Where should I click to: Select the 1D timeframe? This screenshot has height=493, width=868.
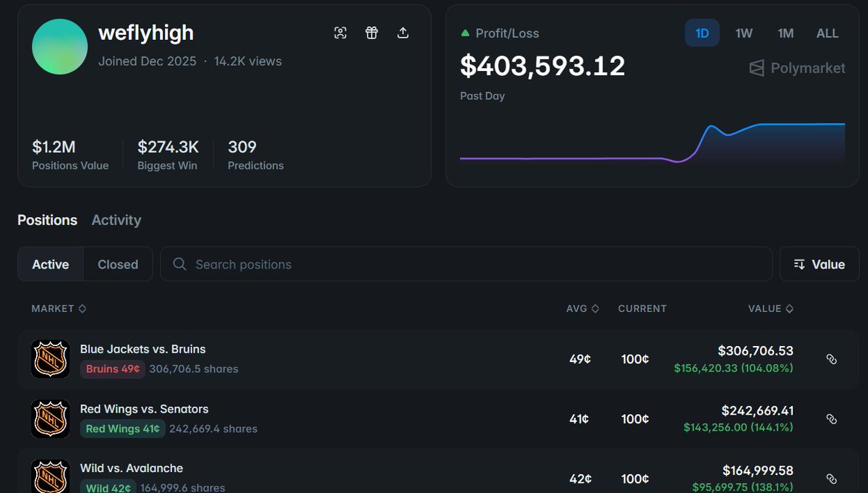click(x=702, y=33)
